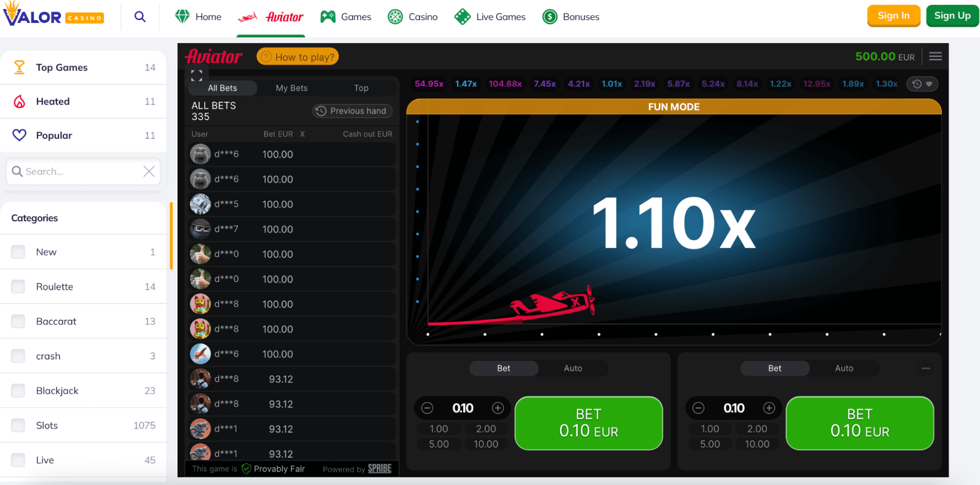The width and height of the screenshot is (980, 485).
Task: Choose 1.00 preset in left bet panel
Action: [439, 429]
